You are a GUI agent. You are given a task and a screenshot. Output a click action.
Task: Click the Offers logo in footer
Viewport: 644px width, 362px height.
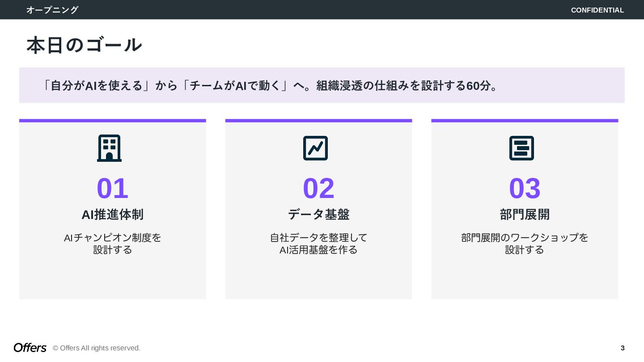(x=30, y=348)
